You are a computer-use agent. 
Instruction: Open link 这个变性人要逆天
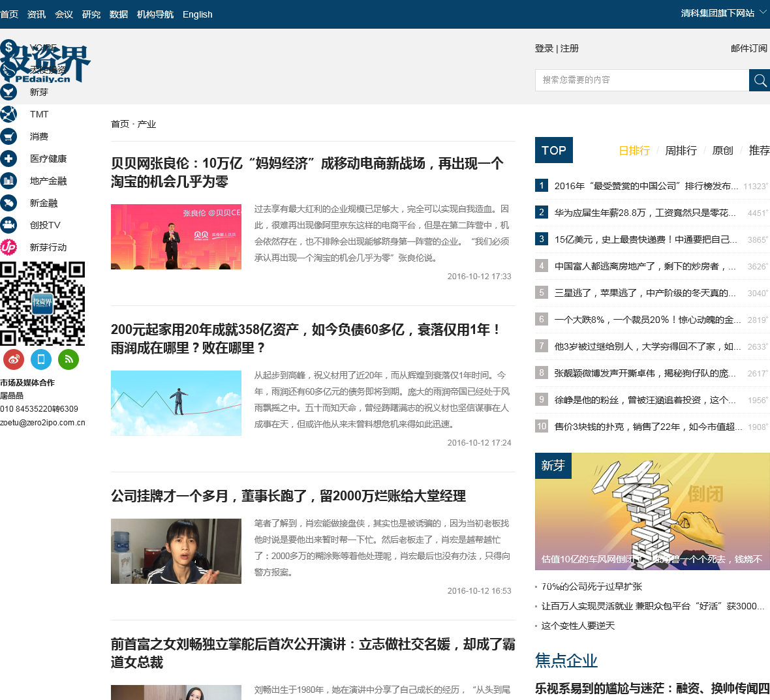tap(577, 626)
